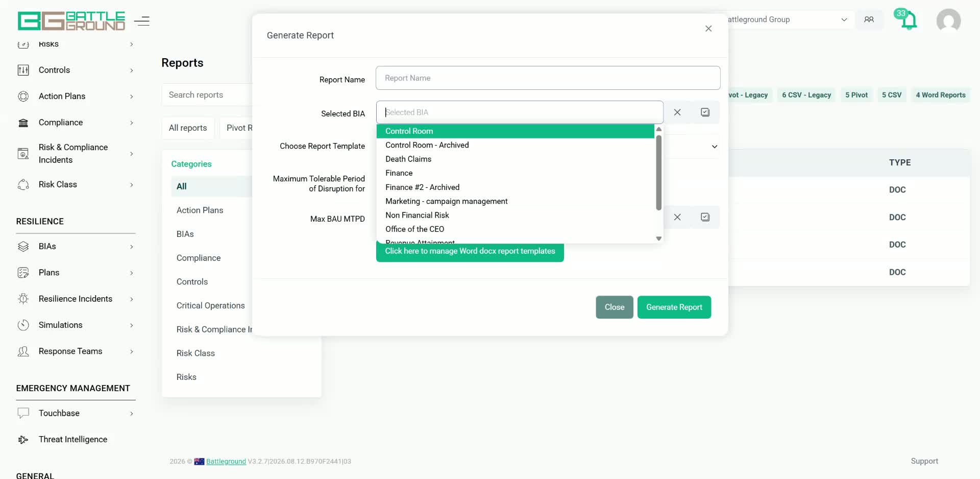This screenshot has height=479, width=980.
Task: Expand the Compliance sidebar menu
Action: (132, 123)
